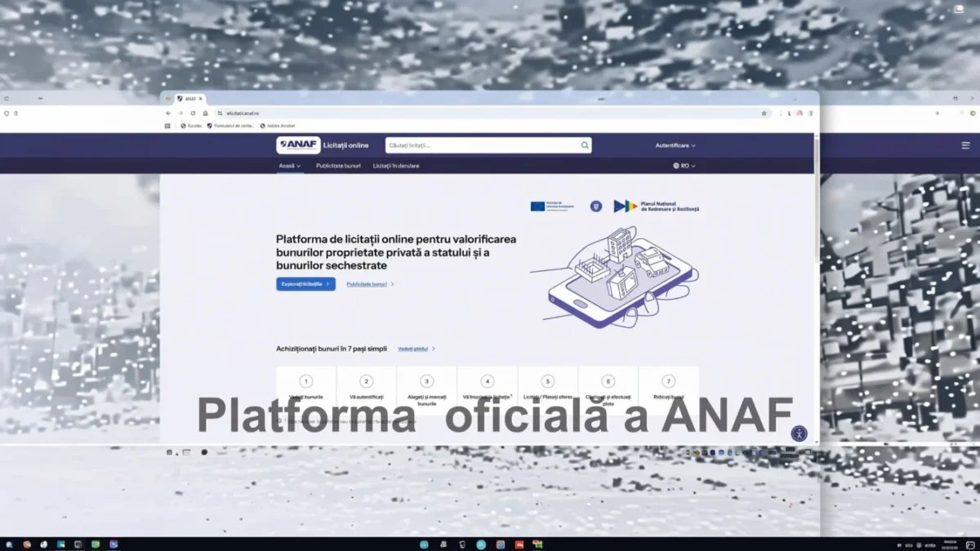Click the phone illustration image

click(614, 278)
